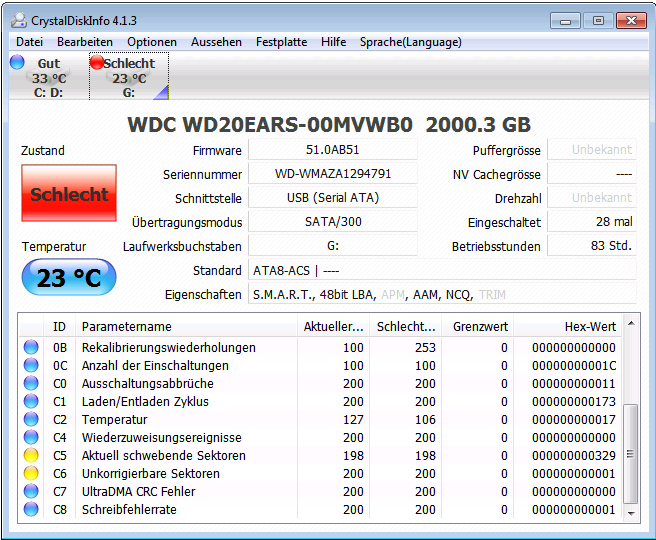Click the Hex-Wert column header
This screenshot has width=656, height=540.
point(568,326)
